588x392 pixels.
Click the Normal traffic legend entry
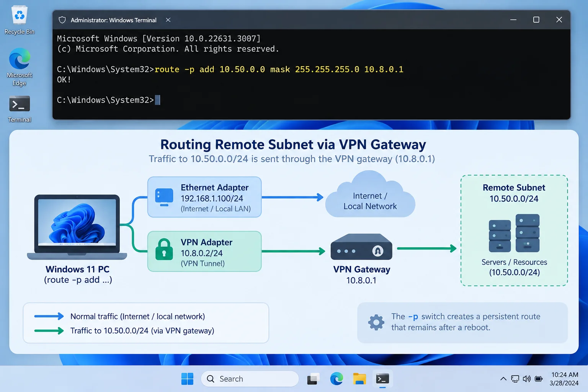pyautogui.click(x=119, y=317)
